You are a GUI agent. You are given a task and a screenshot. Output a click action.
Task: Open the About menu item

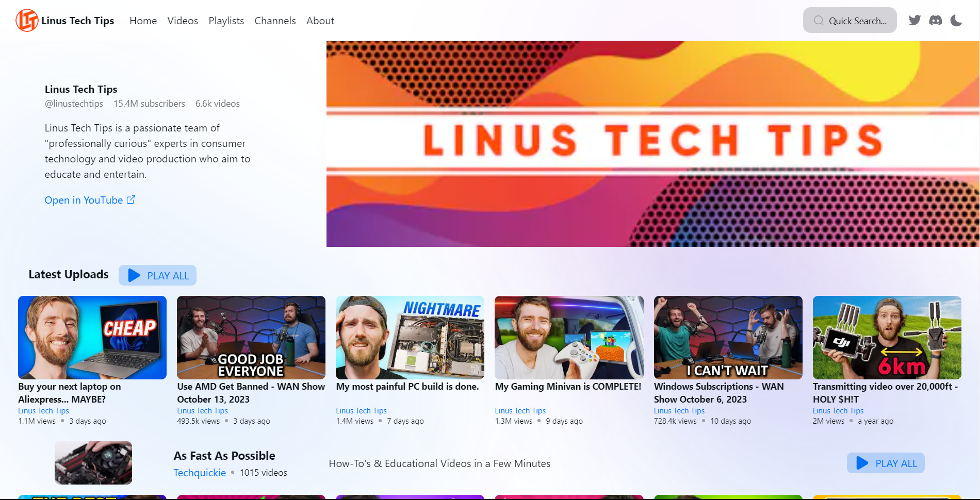[320, 21]
